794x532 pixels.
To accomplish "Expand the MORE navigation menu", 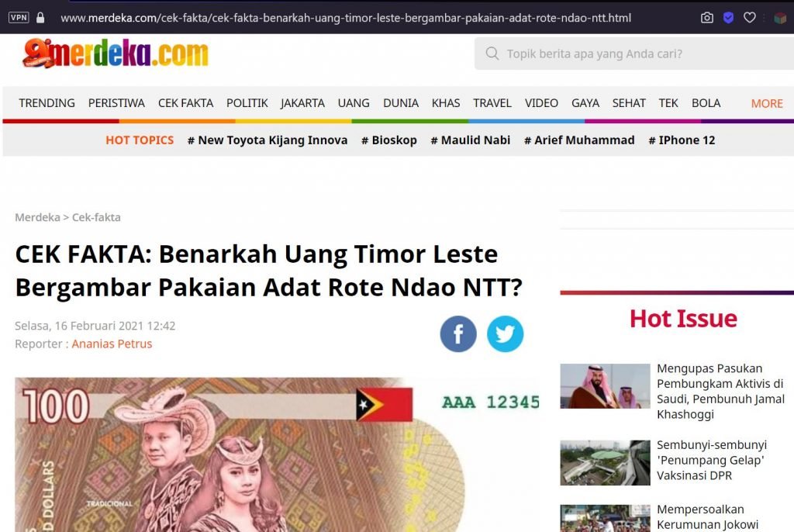I will pyautogui.click(x=767, y=103).
